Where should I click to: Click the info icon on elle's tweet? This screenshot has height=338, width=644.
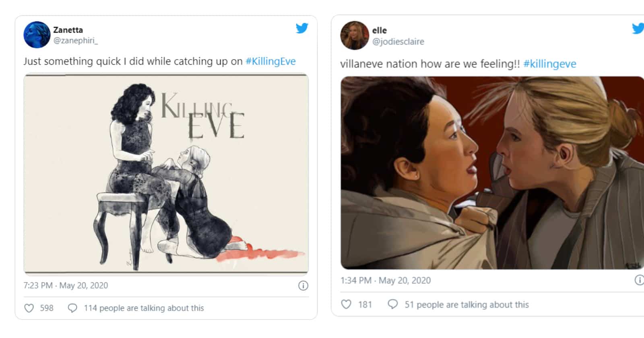(639, 280)
